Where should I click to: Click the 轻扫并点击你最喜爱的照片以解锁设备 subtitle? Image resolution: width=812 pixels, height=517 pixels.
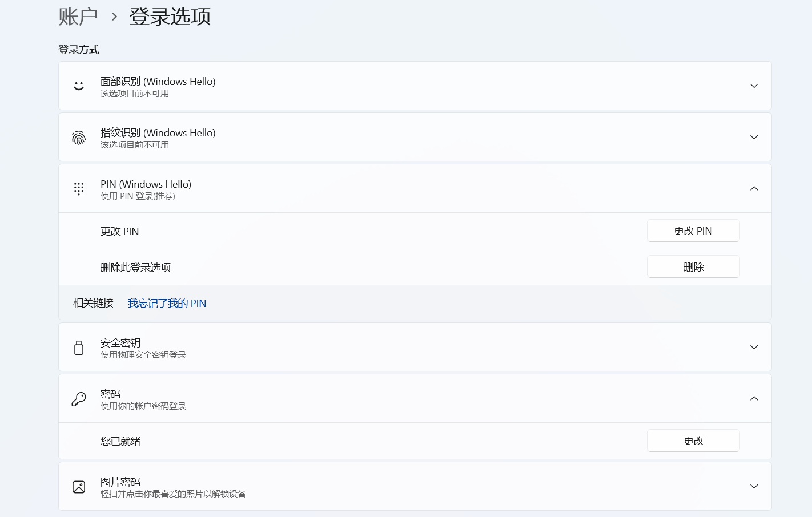(x=173, y=494)
